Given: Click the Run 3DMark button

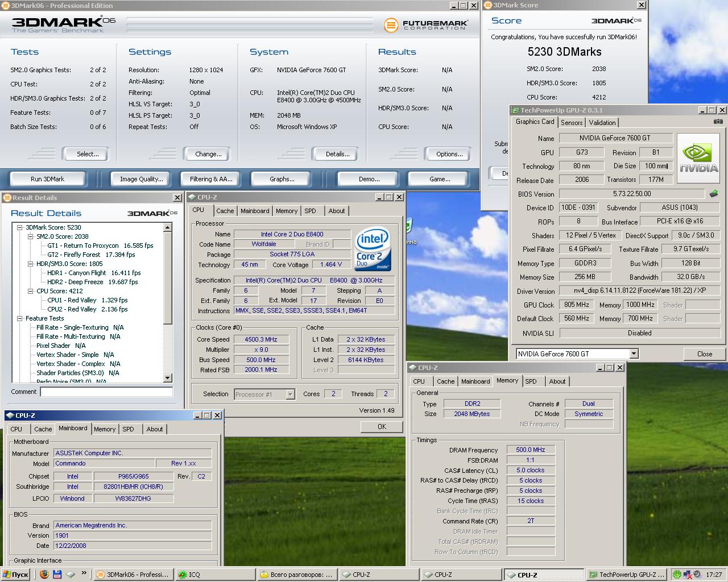Looking at the screenshot, I should point(47,179).
